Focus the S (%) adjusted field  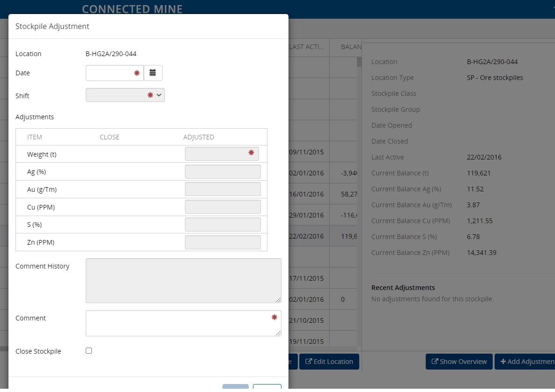pyautogui.click(x=223, y=225)
